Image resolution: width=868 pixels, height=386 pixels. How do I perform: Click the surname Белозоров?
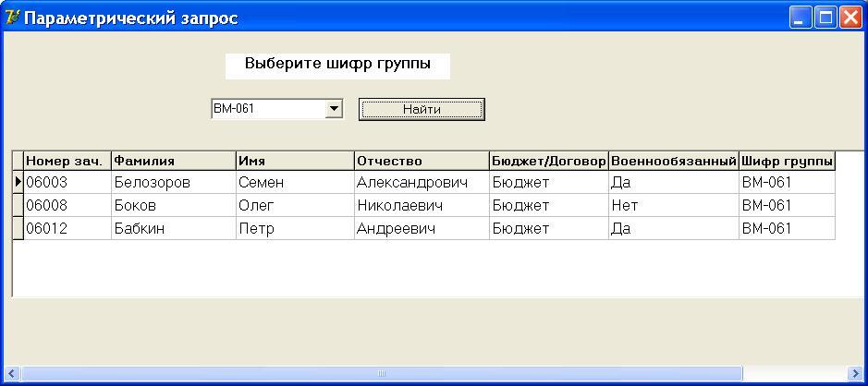tap(153, 182)
